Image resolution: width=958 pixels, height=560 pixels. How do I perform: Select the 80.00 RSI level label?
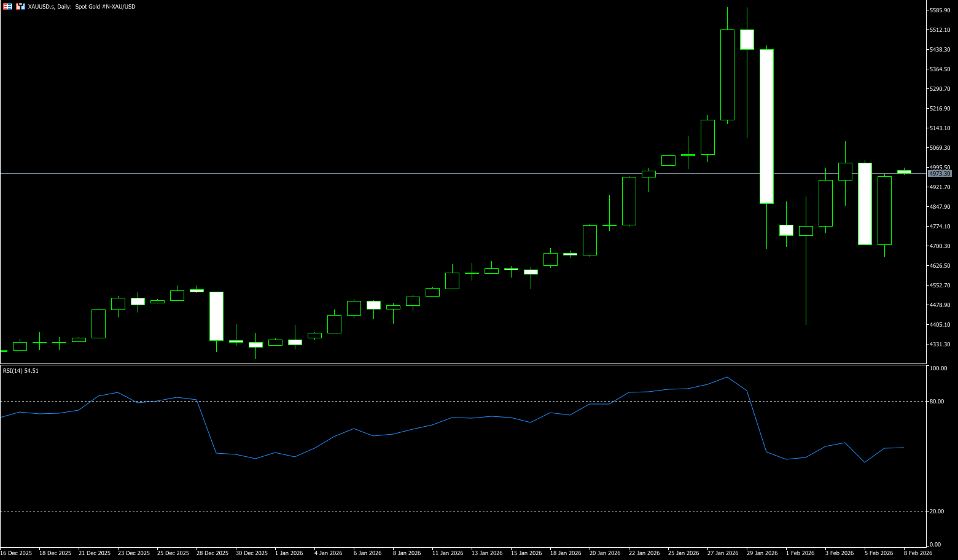937,402
